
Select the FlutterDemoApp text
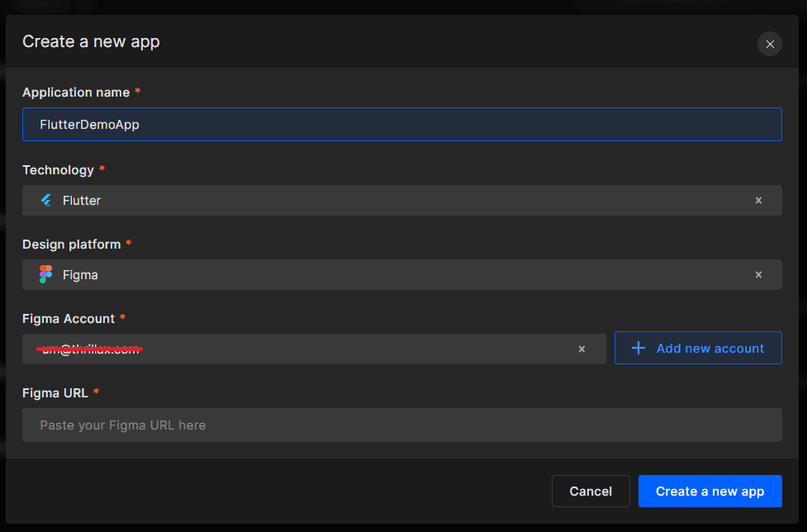pos(89,124)
